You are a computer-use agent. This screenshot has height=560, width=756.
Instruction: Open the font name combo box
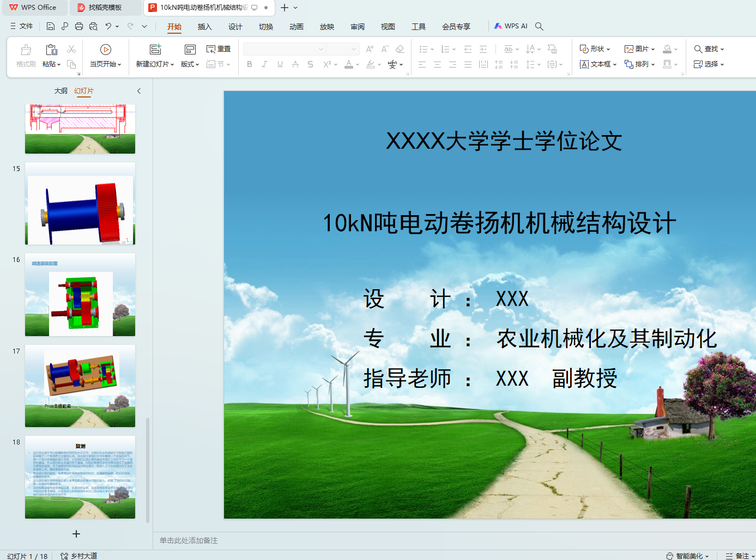point(284,49)
